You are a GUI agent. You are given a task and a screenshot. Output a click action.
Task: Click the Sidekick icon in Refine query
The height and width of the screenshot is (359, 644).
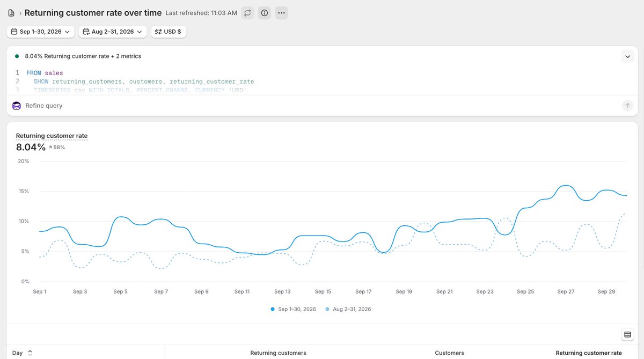point(17,106)
